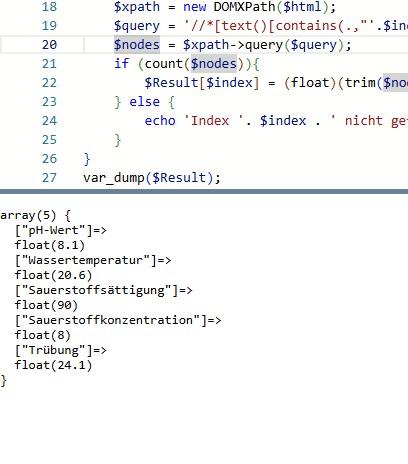The image size is (408, 464).
Task: Click float(8.1) in the output
Action: (50, 245)
